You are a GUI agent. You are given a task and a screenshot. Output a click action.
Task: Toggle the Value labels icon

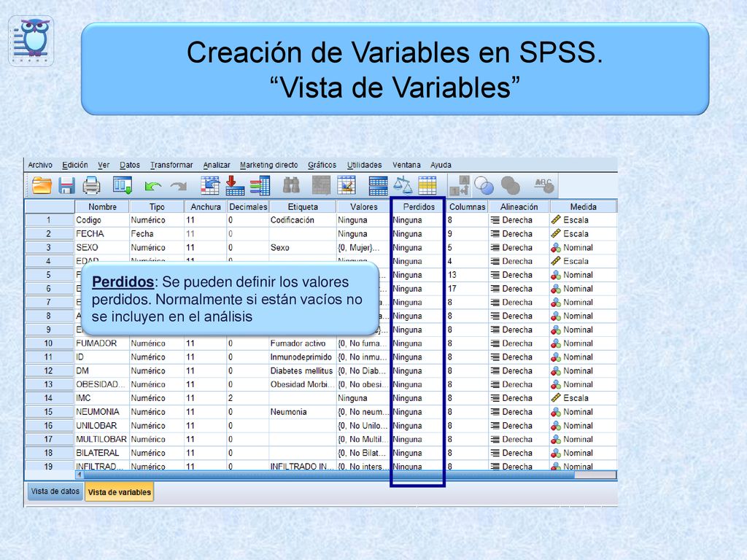[460, 186]
